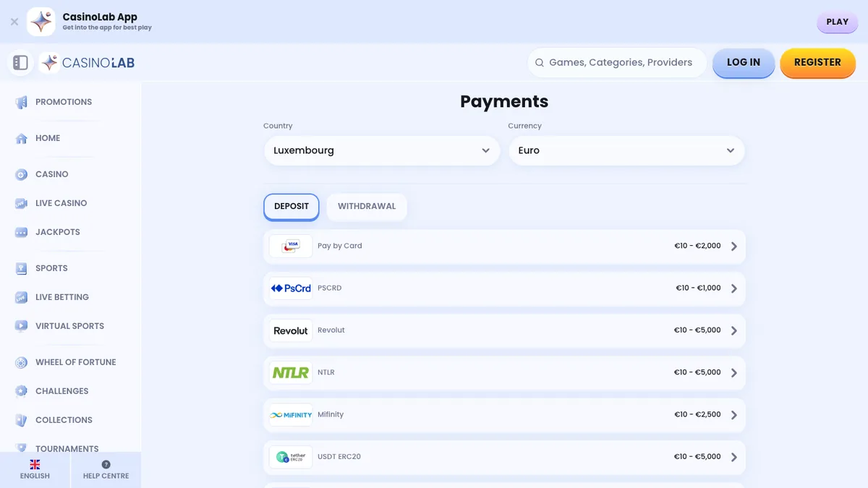Click the Promotions megaphone icon

coord(22,102)
